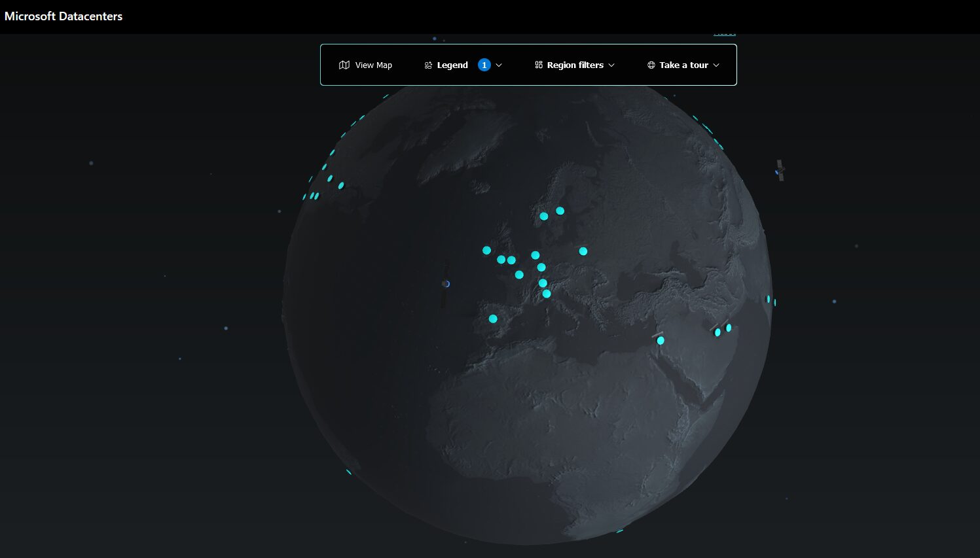Choose the datacenter marker in Israel

click(x=661, y=340)
